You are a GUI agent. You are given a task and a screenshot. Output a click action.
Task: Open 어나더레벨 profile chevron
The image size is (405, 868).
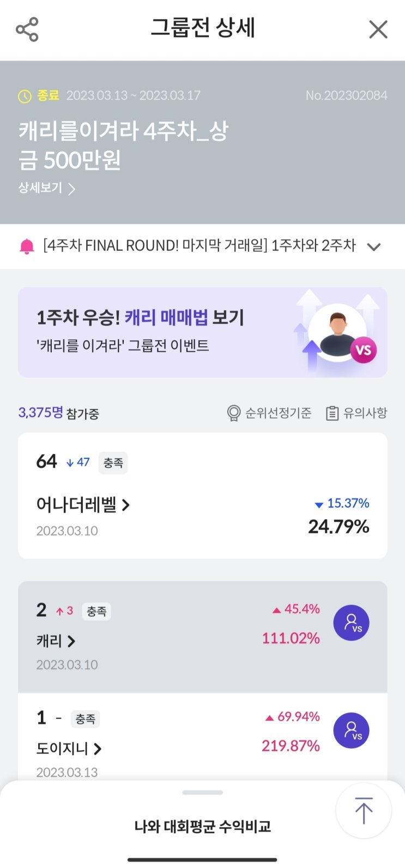(x=126, y=505)
